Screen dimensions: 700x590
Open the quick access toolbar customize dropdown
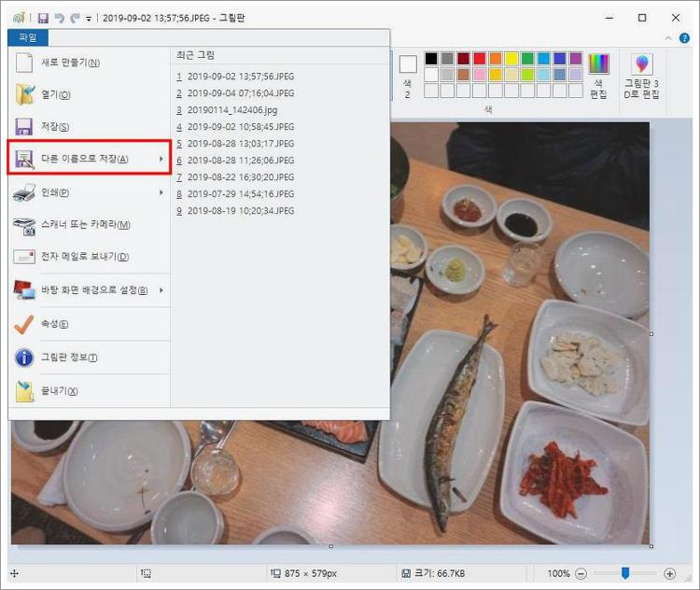coord(89,19)
